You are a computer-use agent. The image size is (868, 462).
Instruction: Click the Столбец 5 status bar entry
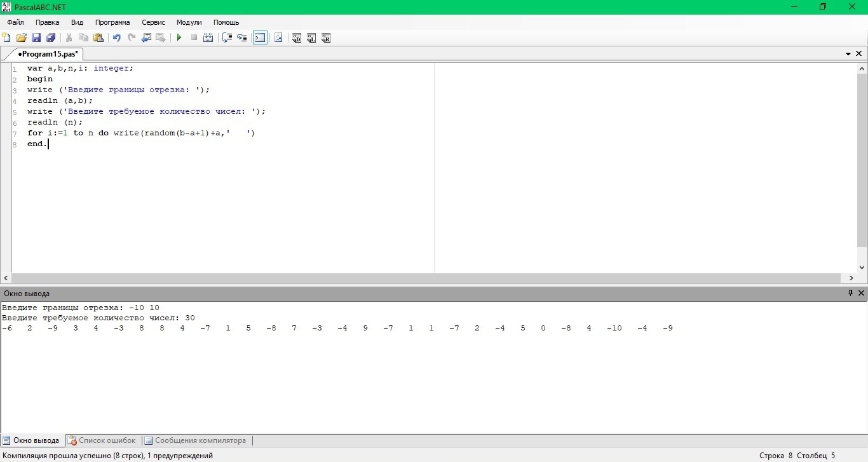817,456
